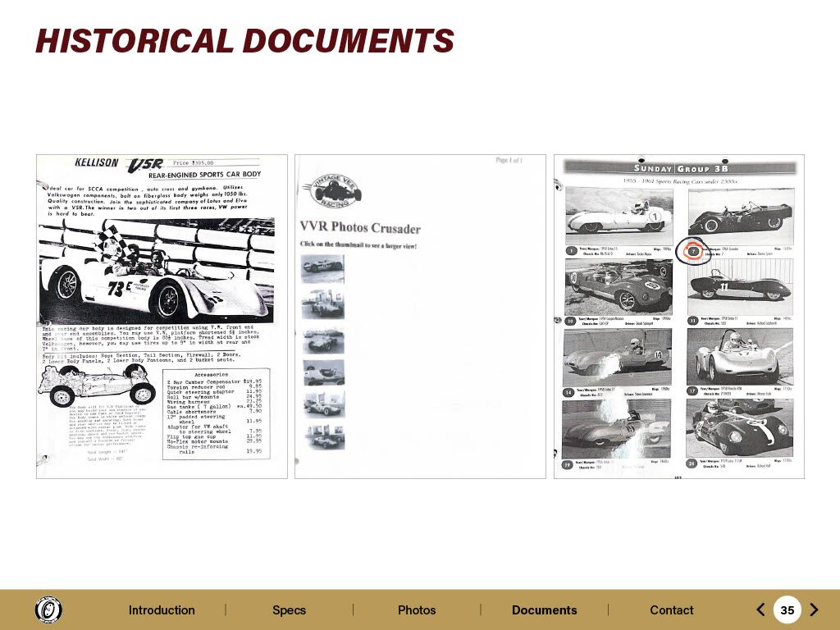Screen dimensions: 840x630
Task: Click the VVR Photos Crusader heading
Action: 359,228
